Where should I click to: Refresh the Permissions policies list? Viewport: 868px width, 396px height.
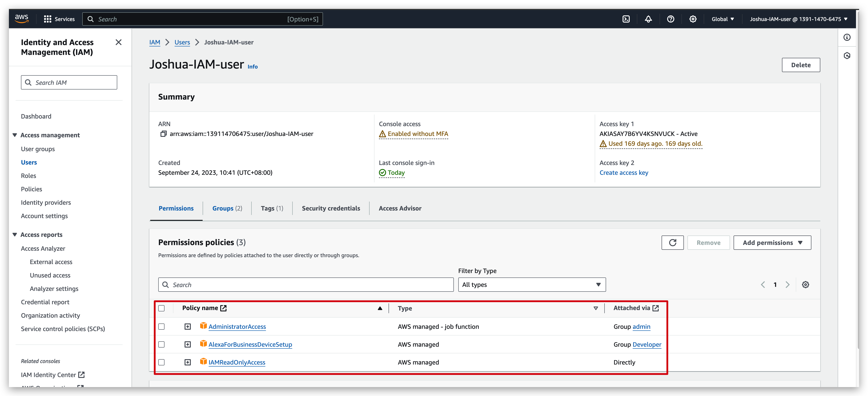673,242
